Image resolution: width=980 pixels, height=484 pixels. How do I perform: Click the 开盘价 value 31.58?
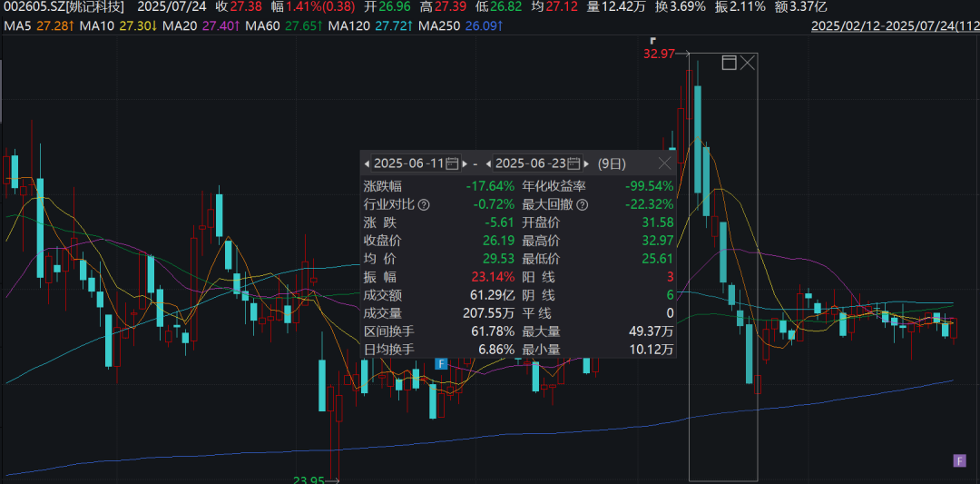point(659,222)
